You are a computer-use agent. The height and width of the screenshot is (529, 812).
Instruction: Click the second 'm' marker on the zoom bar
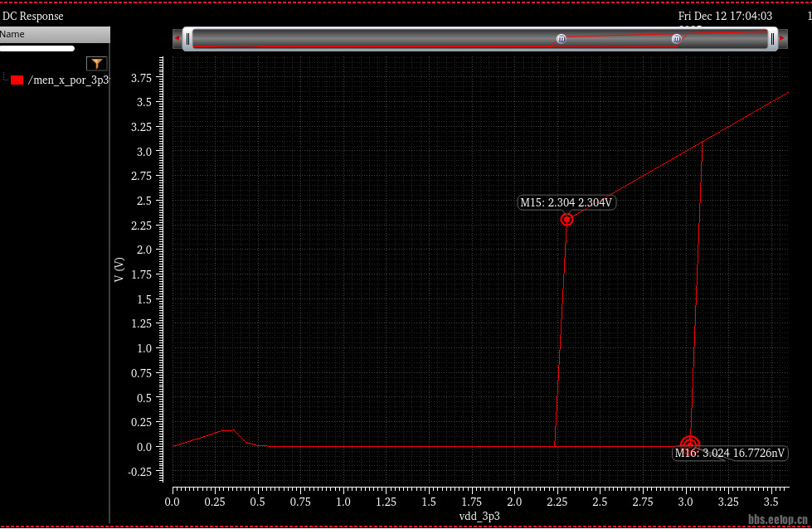pyautogui.click(x=676, y=38)
